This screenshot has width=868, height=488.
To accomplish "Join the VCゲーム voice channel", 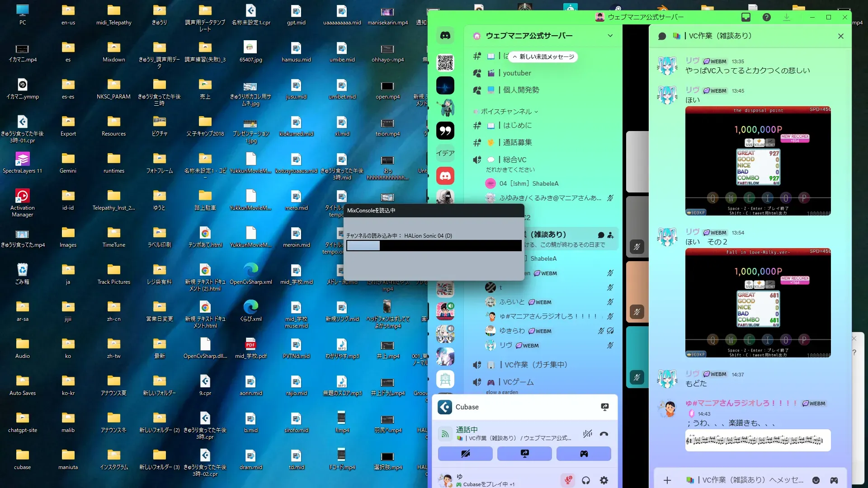I will (x=518, y=382).
